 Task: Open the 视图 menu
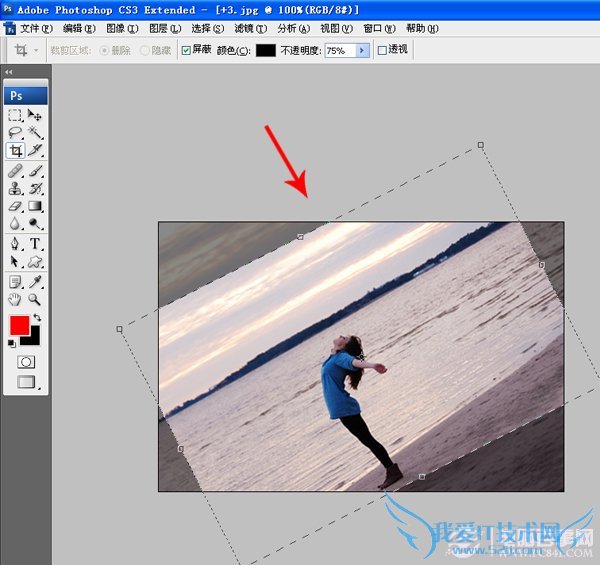click(x=336, y=29)
